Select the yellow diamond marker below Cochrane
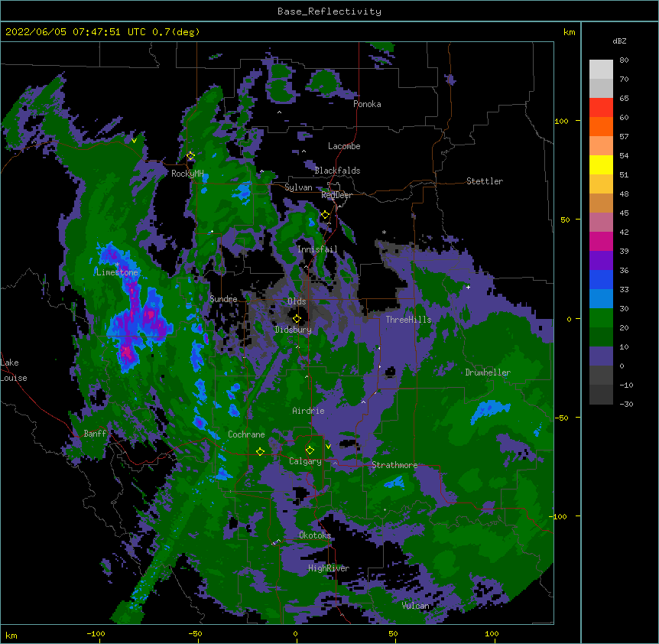This screenshot has height=644, width=659. [x=260, y=451]
